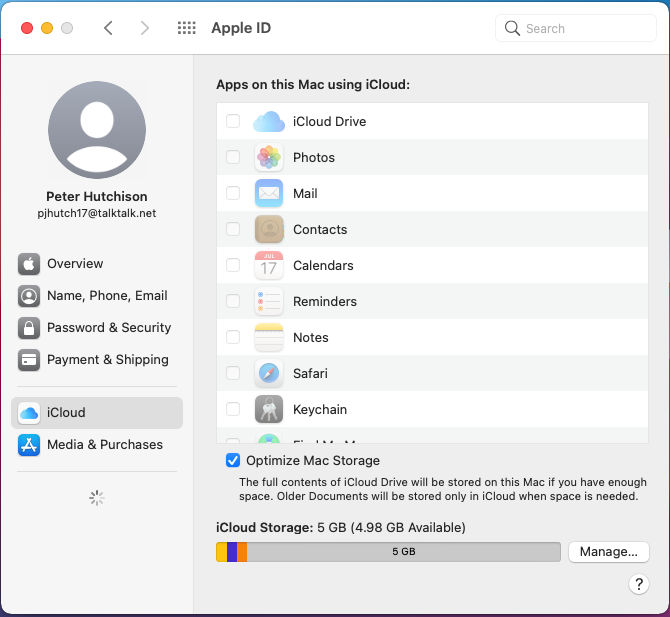Open the Overview section in sidebar
The width and height of the screenshot is (670, 617).
[75, 264]
